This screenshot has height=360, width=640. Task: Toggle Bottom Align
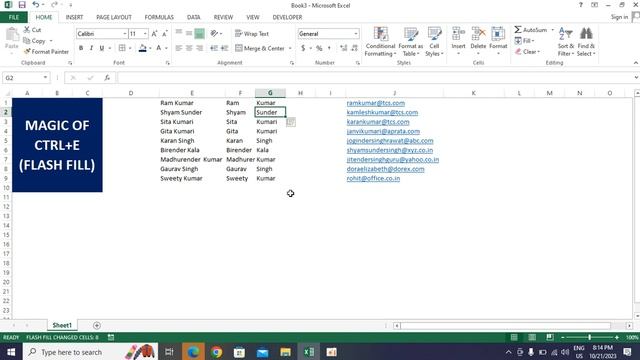click(x=200, y=33)
